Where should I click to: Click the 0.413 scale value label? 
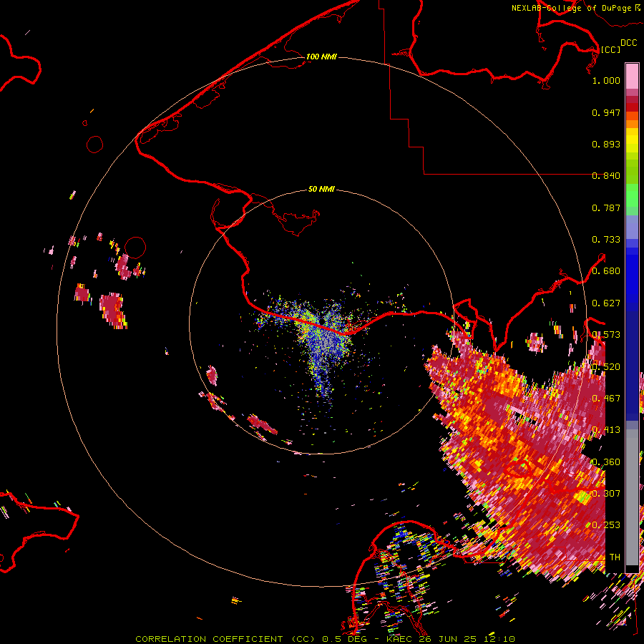point(606,430)
